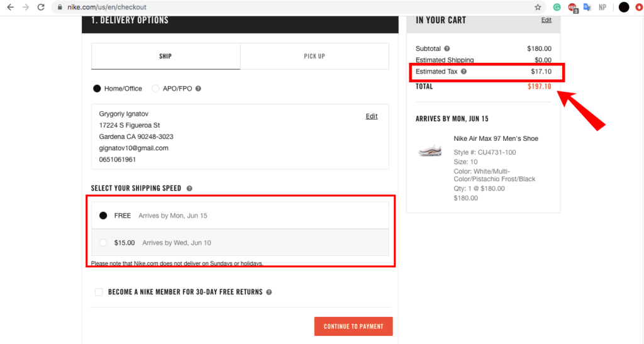644x344 pixels.
Task: Select the APO/FPO radio option
Action: click(x=155, y=89)
